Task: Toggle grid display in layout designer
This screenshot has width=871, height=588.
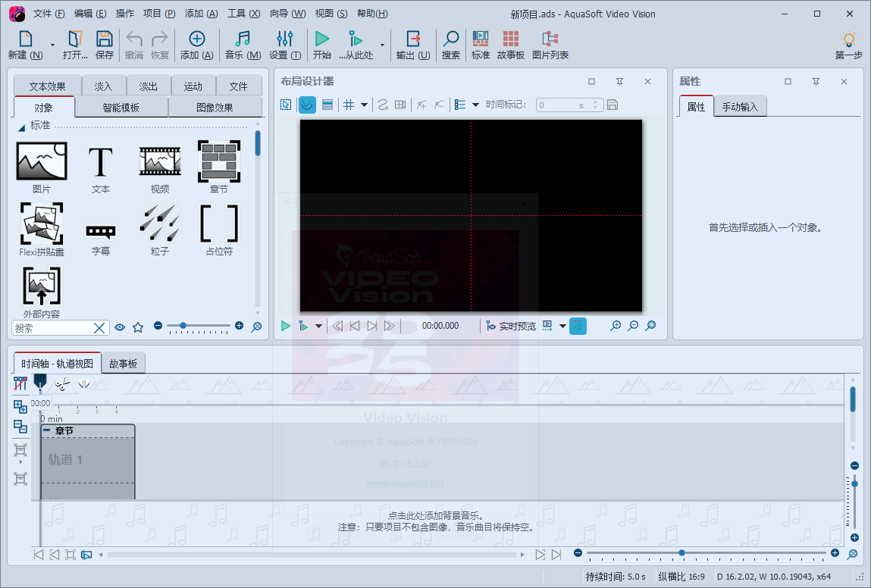Action: (349, 105)
